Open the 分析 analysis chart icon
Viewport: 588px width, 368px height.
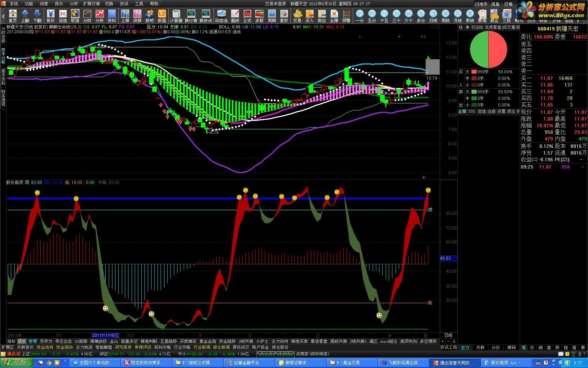pos(99,16)
